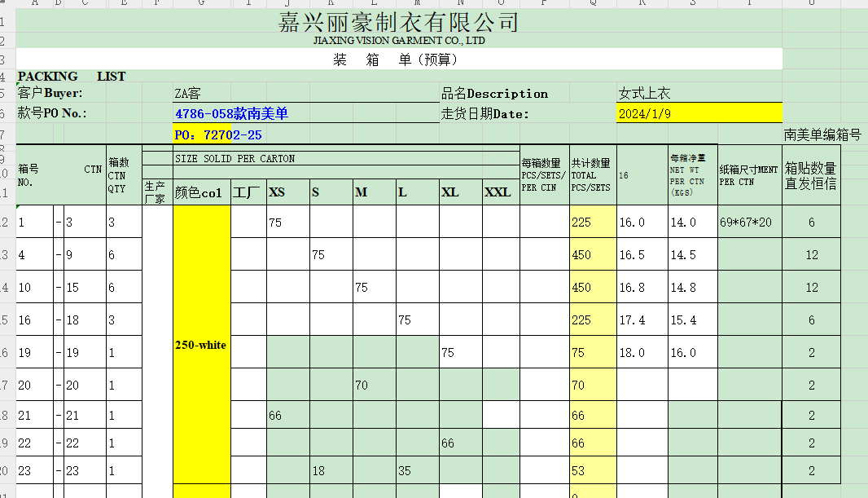Select the XXL size header cell
Screen dimensions: 868x498
pos(498,192)
